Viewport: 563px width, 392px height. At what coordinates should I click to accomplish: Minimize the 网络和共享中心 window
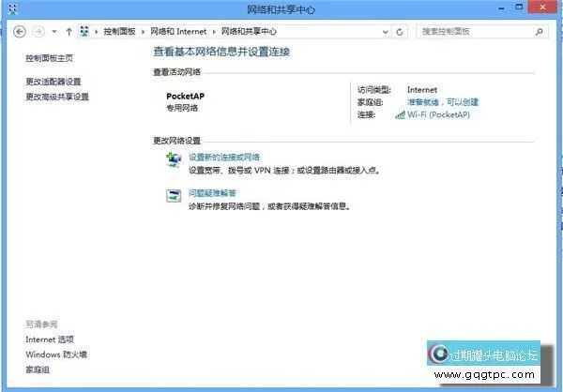(502, 8)
